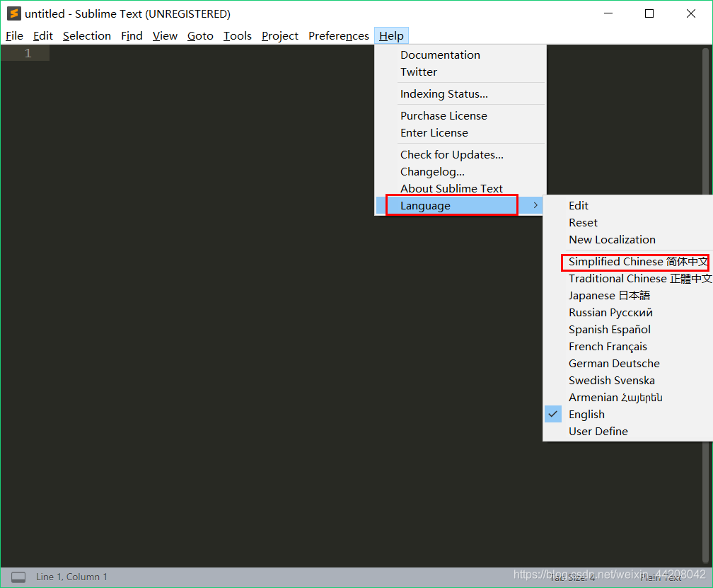The width and height of the screenshot is (713, 588).
Task: Open the Tools menu
Action: click(x=238, y=36)
